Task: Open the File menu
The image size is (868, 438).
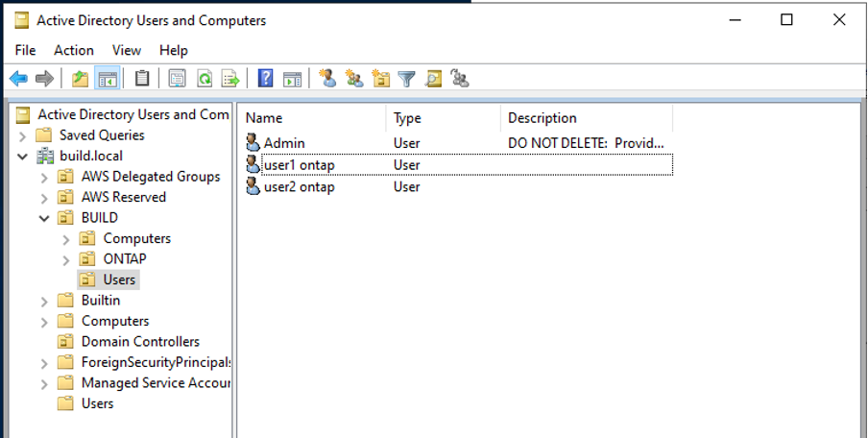Action: (26, 50)
